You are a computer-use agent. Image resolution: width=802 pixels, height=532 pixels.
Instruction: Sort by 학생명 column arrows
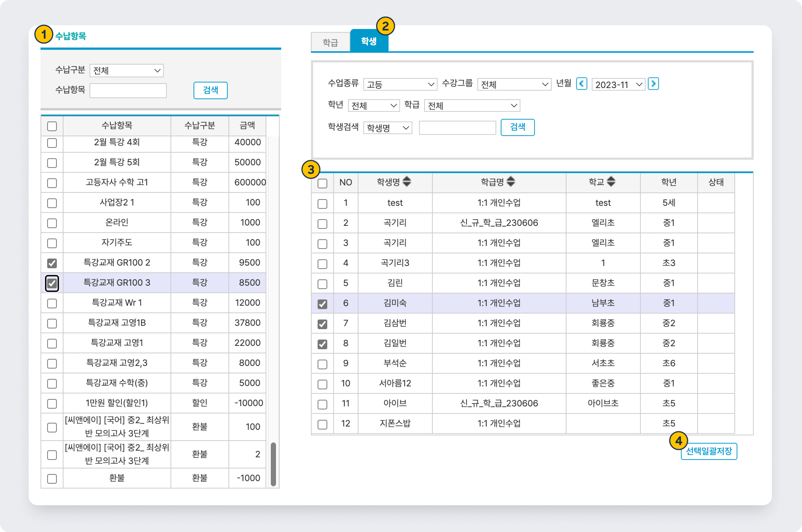407,182
